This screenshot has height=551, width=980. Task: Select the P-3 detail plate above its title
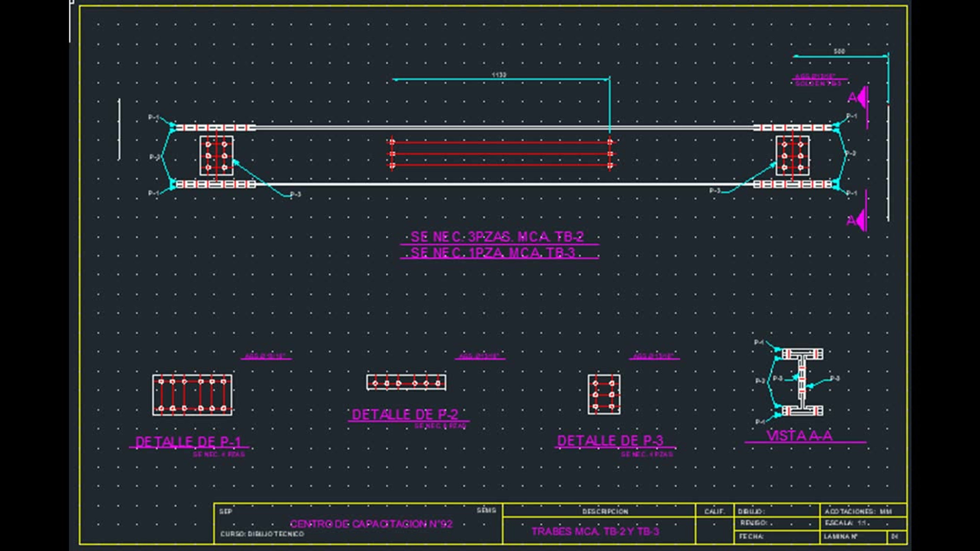[x=604, y=394]
